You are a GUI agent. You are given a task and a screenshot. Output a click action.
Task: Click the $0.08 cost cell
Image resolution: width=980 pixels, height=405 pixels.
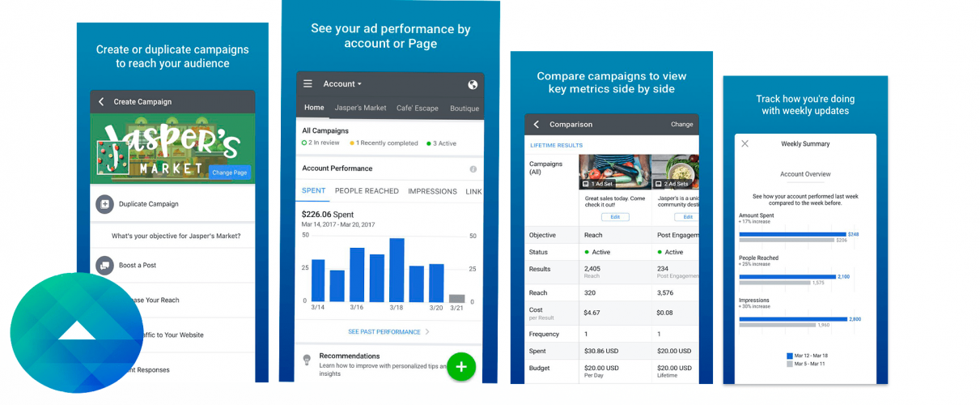tap(665, 313)
